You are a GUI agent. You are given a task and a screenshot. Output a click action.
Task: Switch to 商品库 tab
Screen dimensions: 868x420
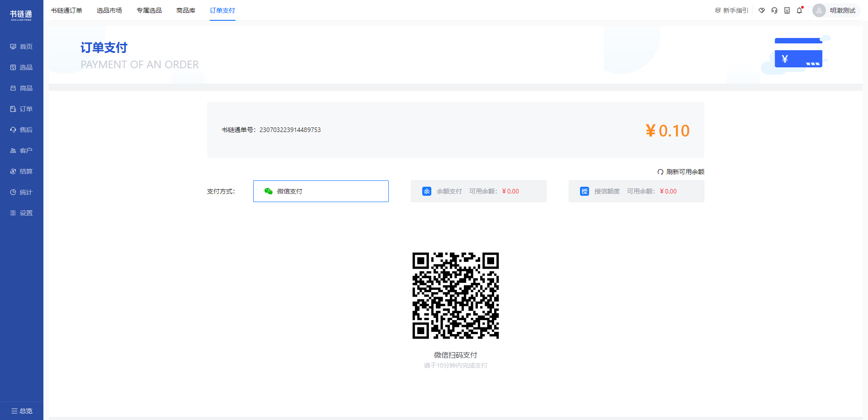[186, 10]
